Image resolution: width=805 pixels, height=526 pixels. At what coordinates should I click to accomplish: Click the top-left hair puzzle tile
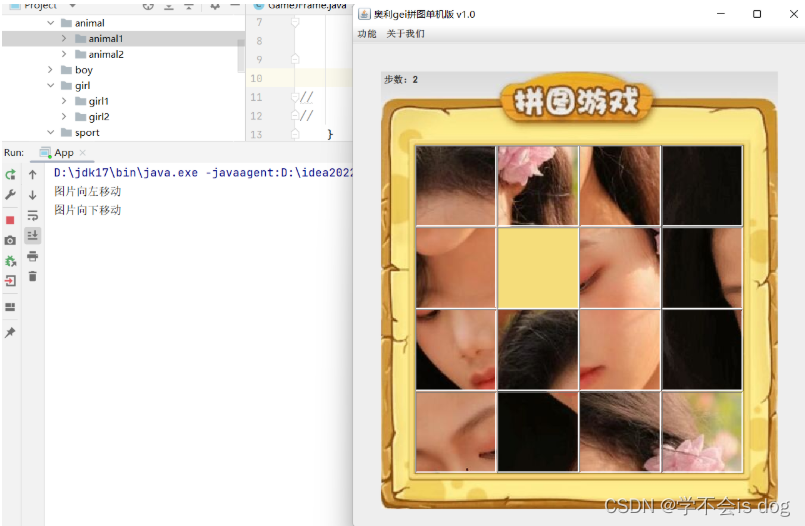click(456, 186)
